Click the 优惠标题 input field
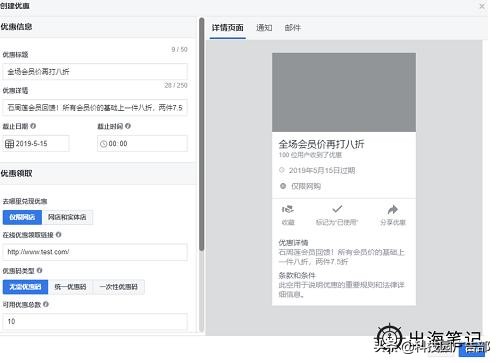This screenshot has height=363, width=500. pyautogui.click(x=95, y=72)
